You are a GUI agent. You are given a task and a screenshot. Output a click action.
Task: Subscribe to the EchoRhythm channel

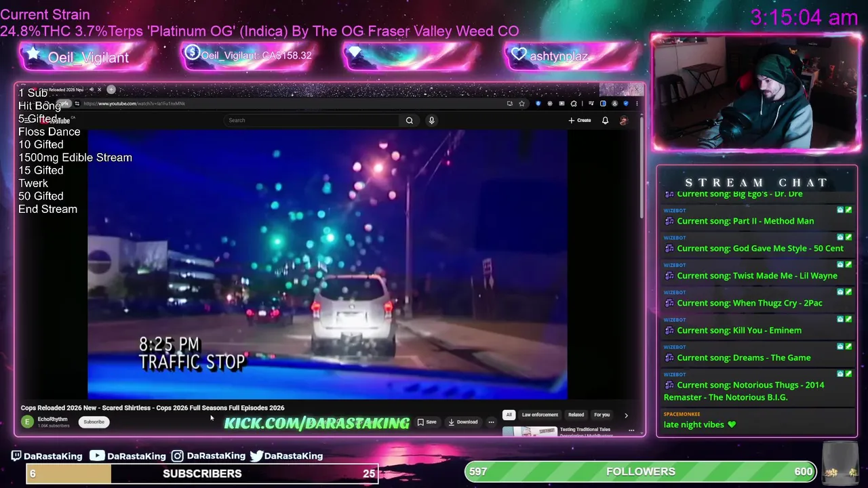pyautogui.click(x=94, y=422)
